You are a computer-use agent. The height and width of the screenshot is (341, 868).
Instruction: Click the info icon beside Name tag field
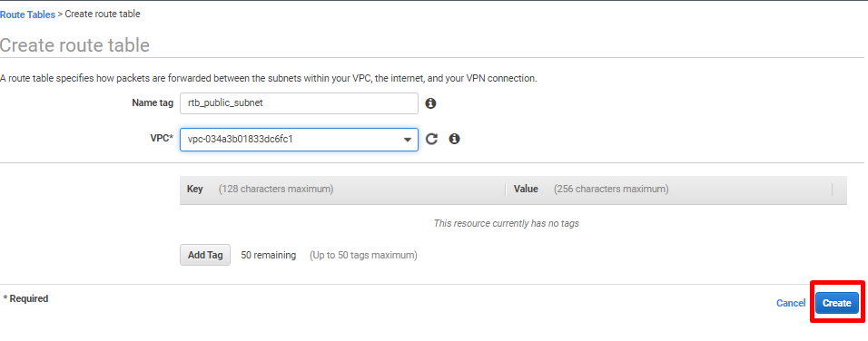[x=430, y=103]
